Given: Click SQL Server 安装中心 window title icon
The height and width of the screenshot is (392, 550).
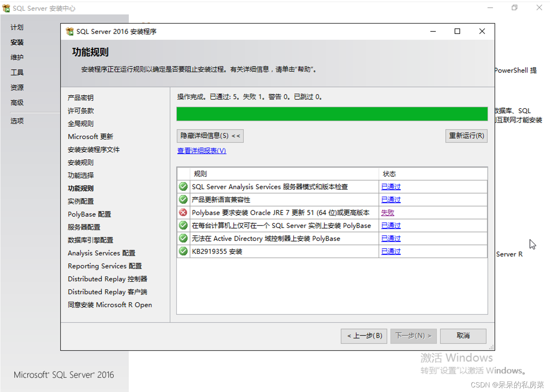Looking at the screenshot, I should coord(6,8).
